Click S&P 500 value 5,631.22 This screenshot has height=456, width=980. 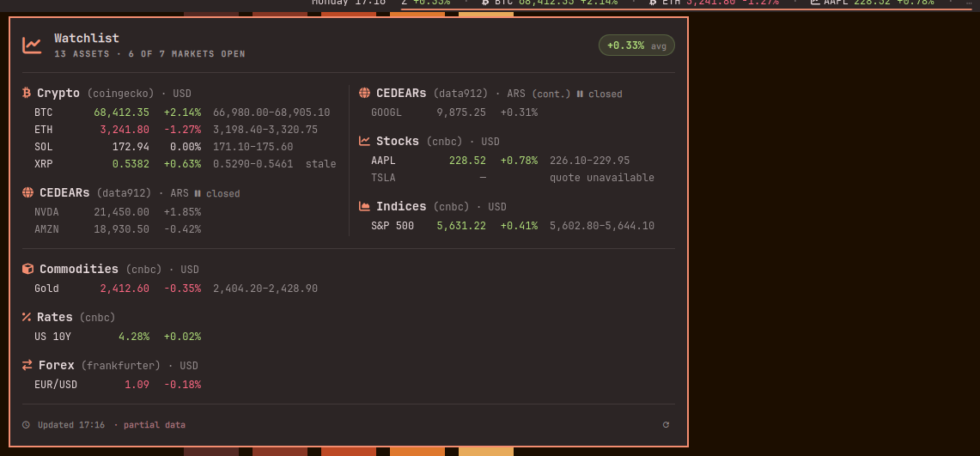tap(461, 226)
